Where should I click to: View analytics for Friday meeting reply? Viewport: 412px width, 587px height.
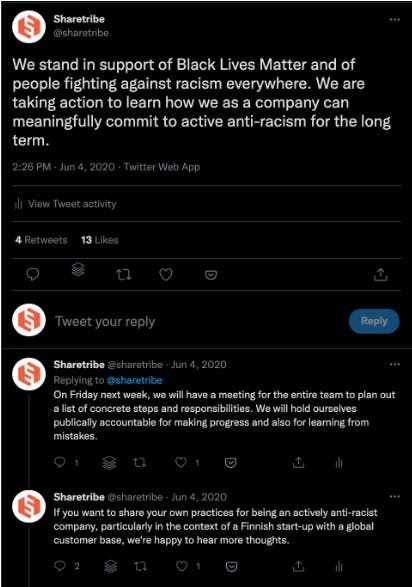[339, 463]
